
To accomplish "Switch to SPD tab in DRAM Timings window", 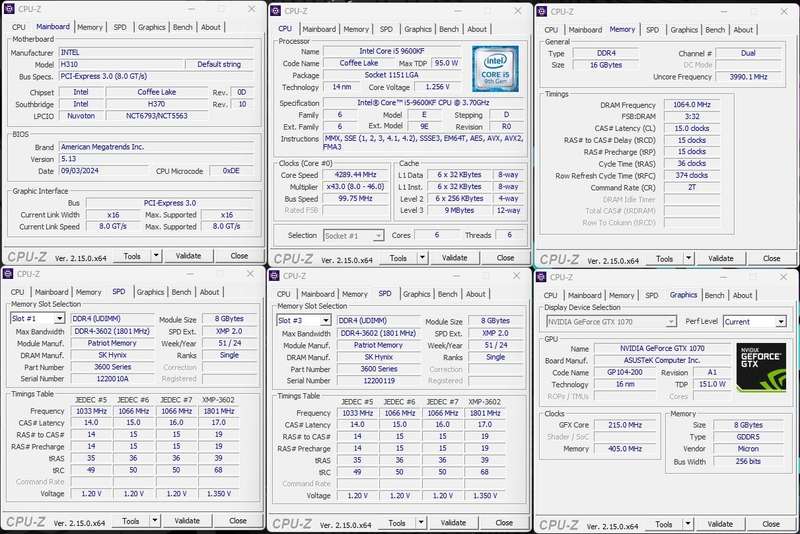I will click(653, 30).
